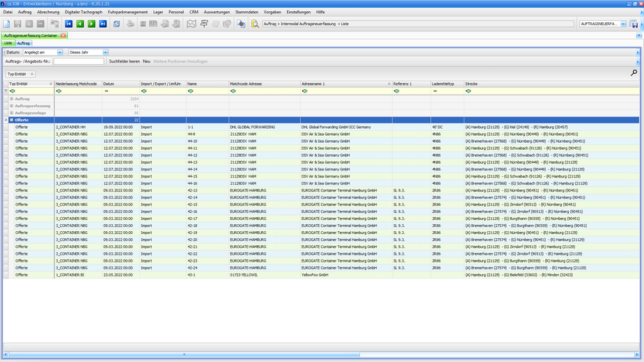Click filter operator icon under Name column
This screenshot has width=644, height=362.
pyautogui.click(x=191, y=90)
